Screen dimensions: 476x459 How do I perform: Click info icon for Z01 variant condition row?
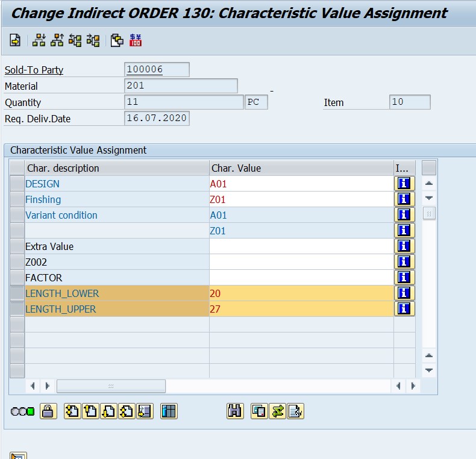404,231
